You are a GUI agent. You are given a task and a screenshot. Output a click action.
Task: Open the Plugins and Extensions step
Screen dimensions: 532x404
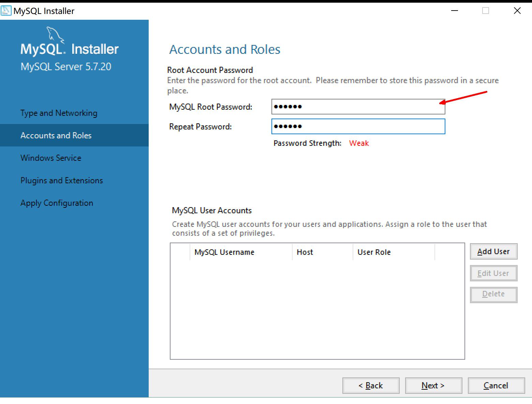(62, 181)
